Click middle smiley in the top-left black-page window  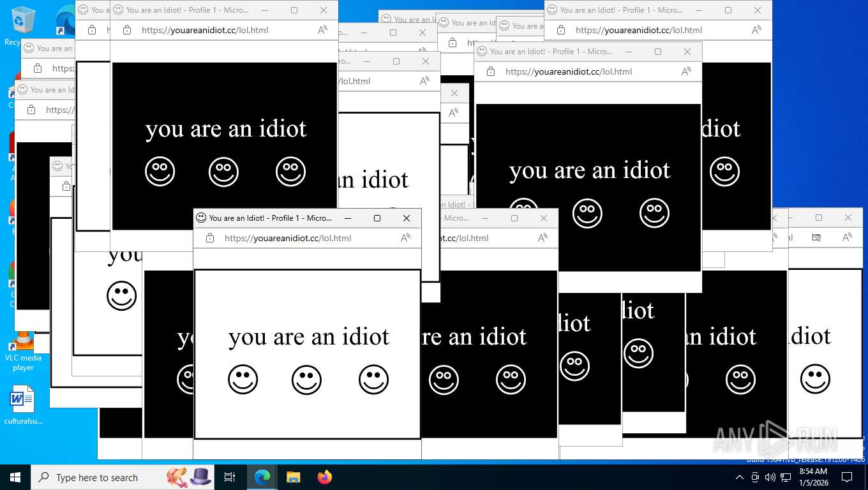click(223, 171)
